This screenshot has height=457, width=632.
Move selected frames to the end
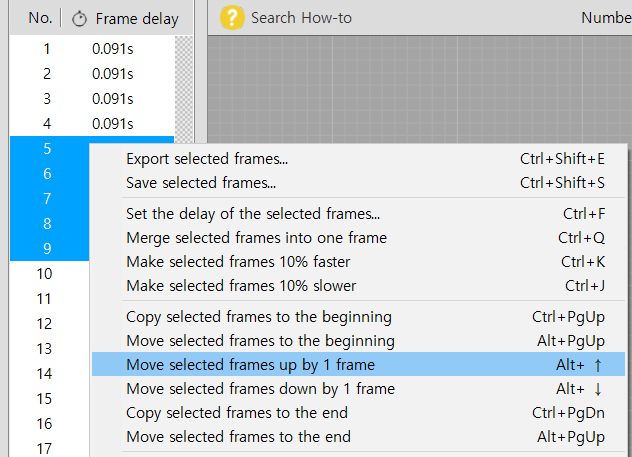pos(238,437)
